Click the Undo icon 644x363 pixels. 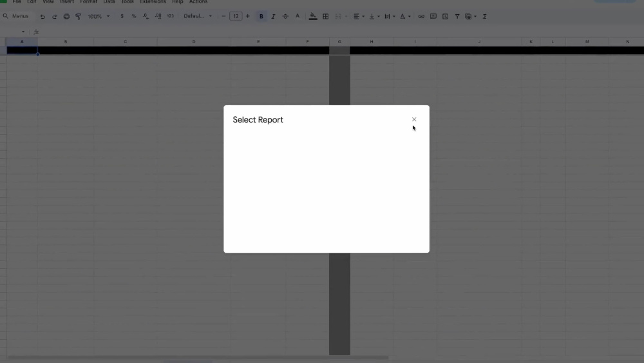(43, 17)
